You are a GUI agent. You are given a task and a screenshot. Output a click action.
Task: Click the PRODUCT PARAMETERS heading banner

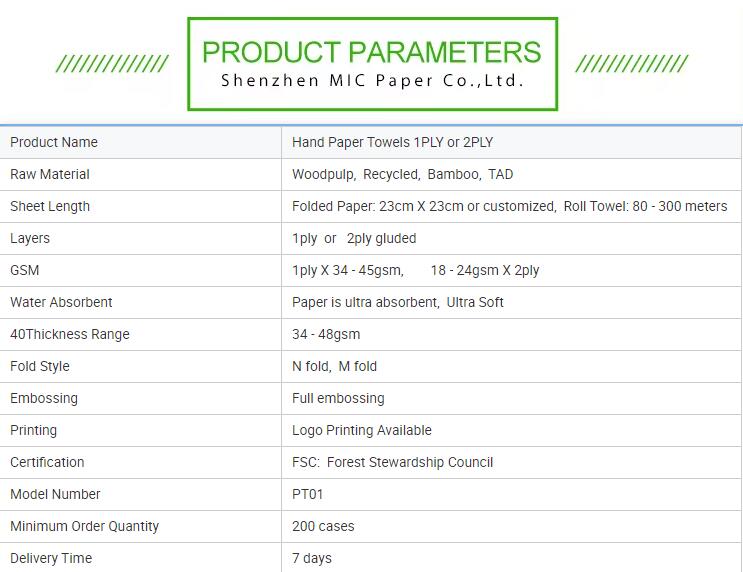(x=372, y=64)
